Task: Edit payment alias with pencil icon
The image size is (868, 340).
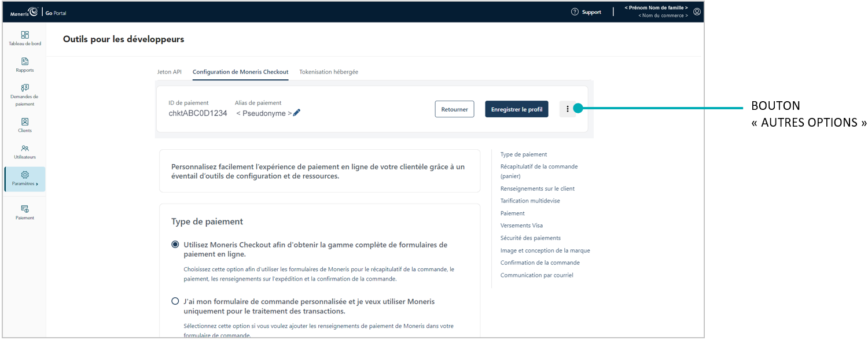Action: click(x=297, y=113)
